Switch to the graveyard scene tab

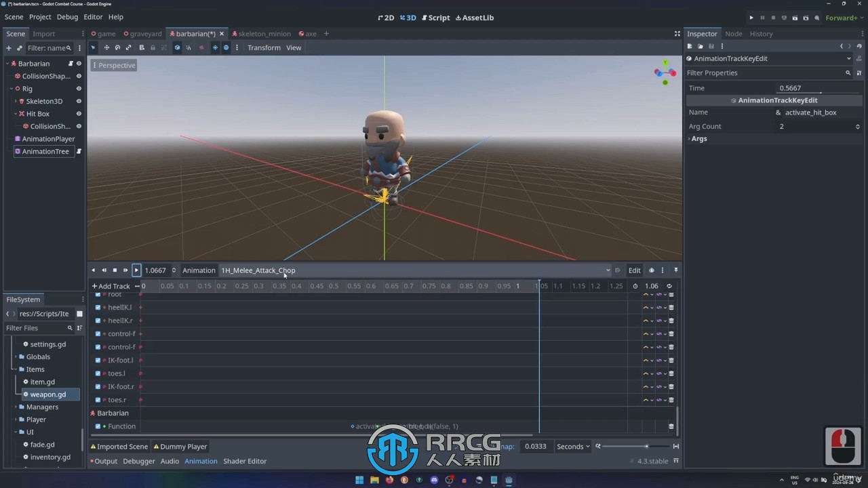142,33
